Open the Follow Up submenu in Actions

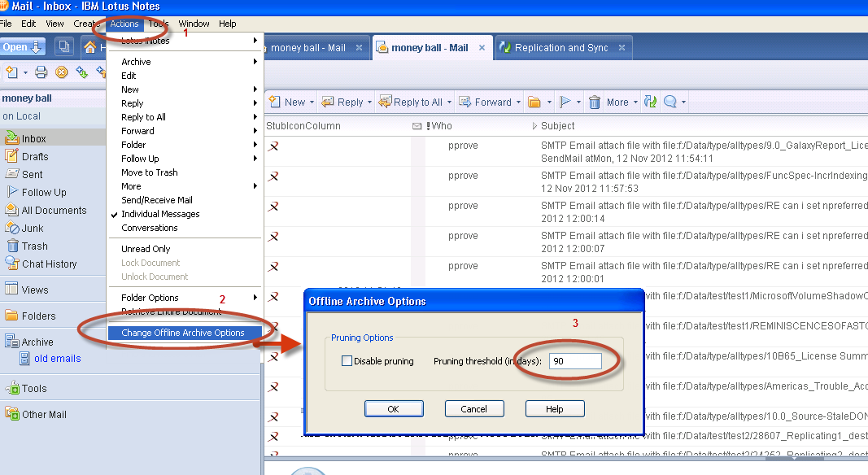coord(185,159)
